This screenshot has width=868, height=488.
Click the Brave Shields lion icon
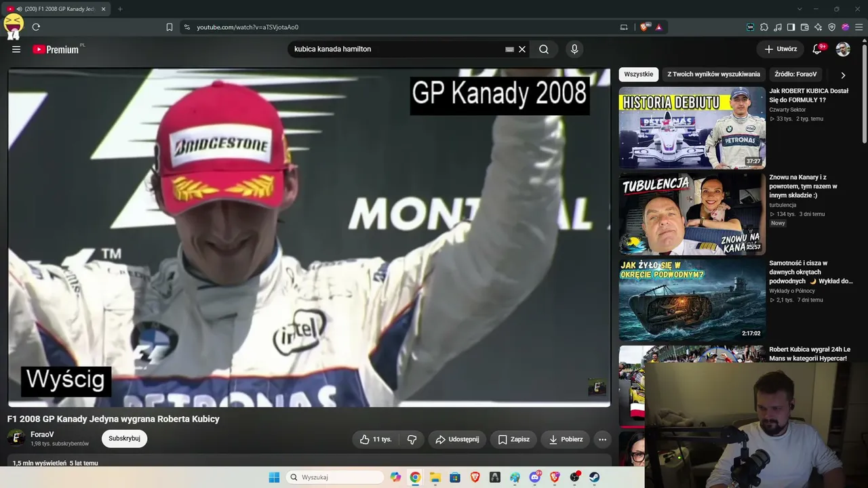click(644, 27)
